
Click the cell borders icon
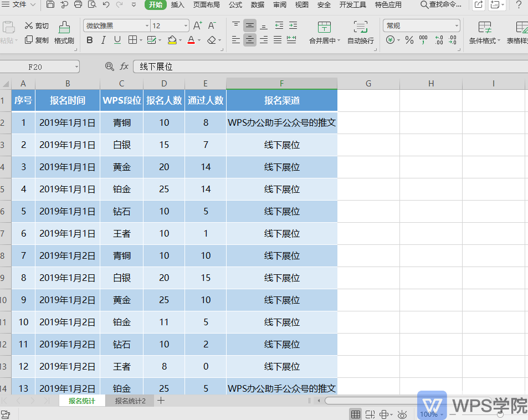point(132,40)
